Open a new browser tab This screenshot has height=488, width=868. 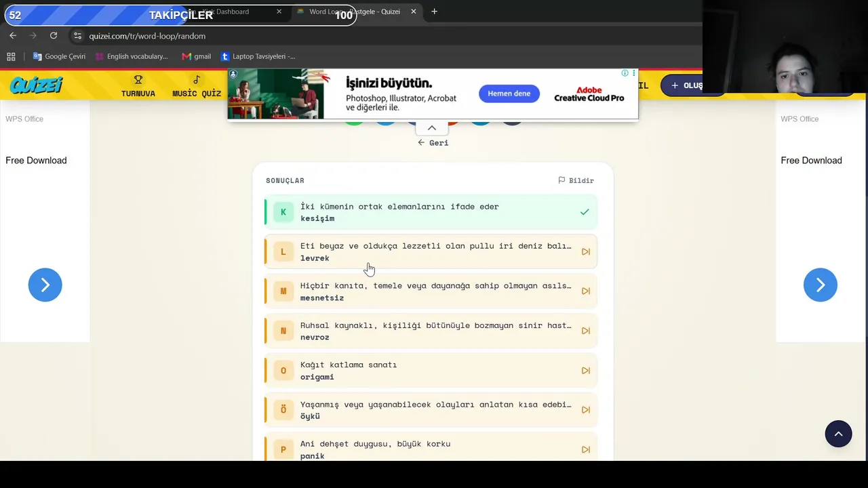[x=434, y=12]
